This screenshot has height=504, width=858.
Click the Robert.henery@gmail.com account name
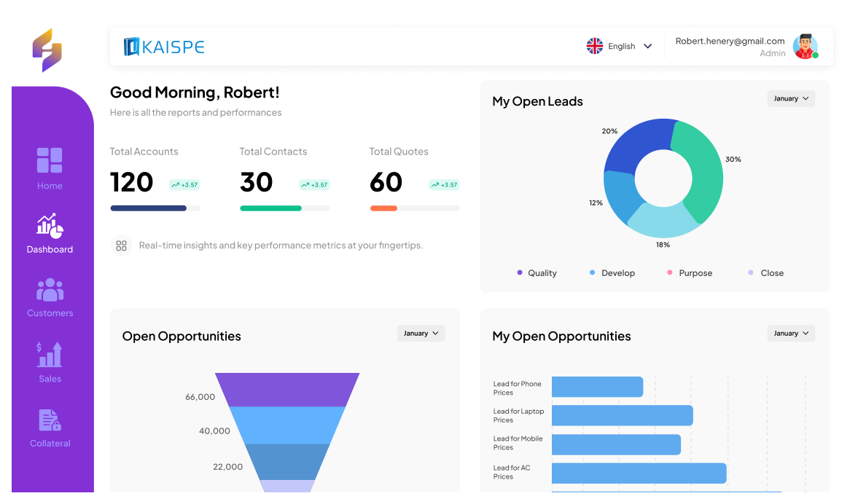coord(730,42)
